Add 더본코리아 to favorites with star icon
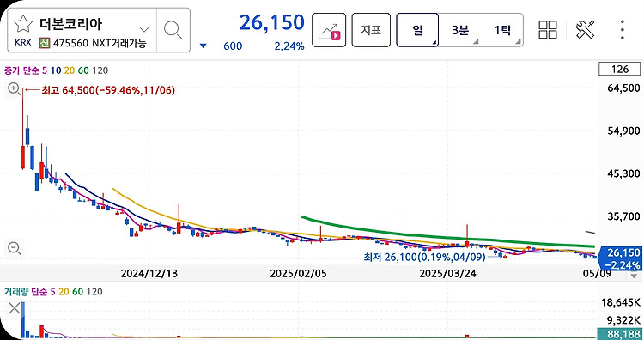This screenshot has width=644, height=340. pos(23,25)
